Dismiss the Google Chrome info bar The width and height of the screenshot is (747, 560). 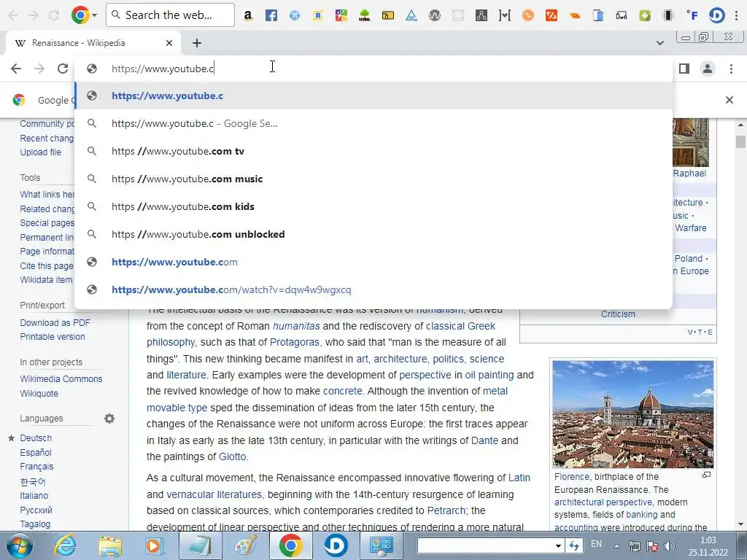coord(729,99)
